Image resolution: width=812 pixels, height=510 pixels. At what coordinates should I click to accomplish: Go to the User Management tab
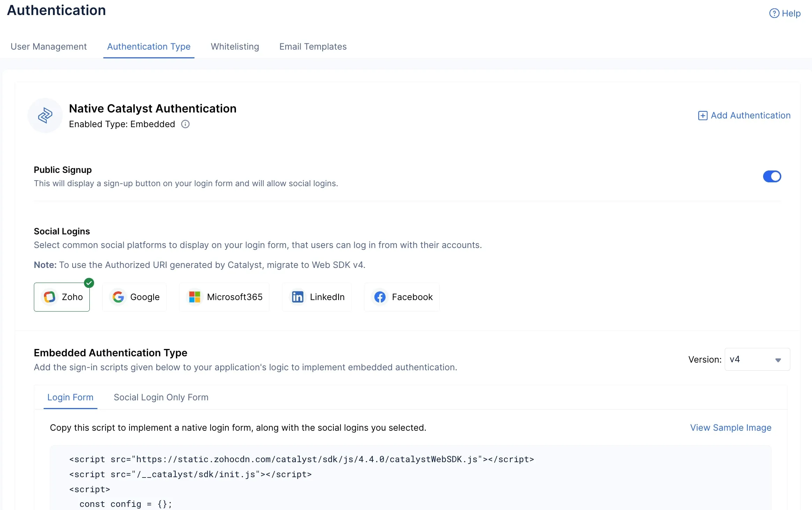click(x=49, y=46)
